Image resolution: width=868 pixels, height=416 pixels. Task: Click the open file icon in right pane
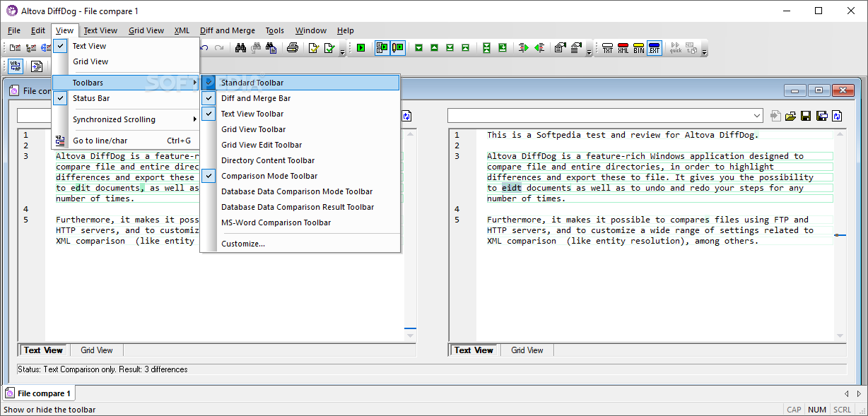791,115
